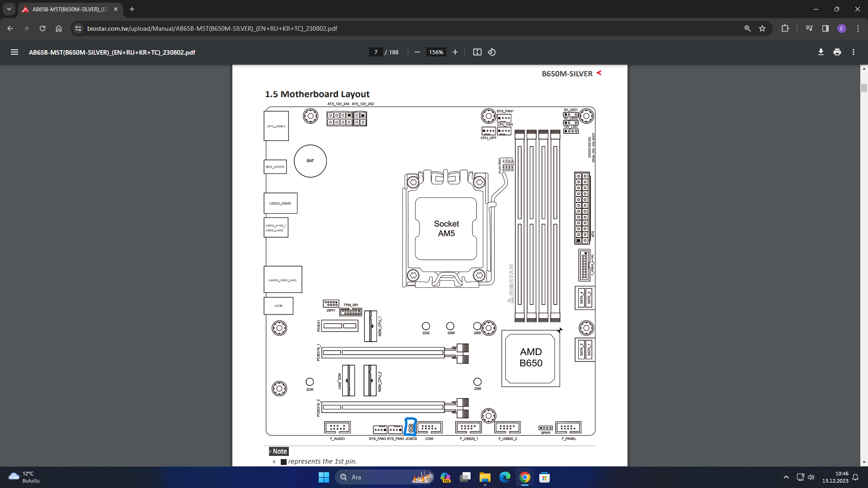Open the Chrome extensions menu
Screen dimensions: 868x488
tap(785, 28)
